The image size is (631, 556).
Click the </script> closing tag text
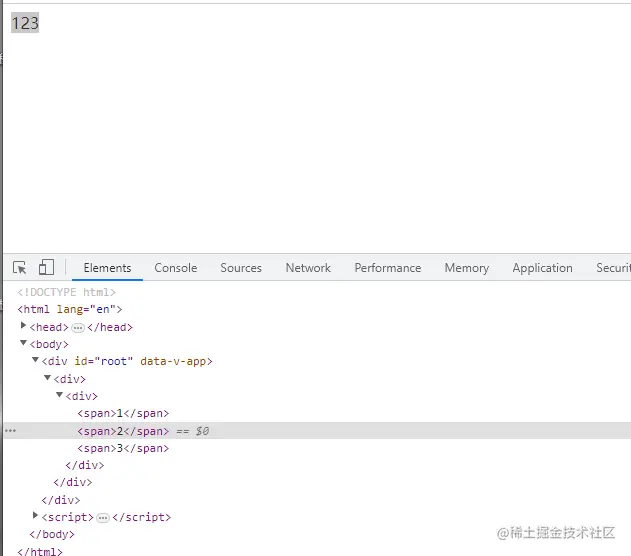click(142, 517)
